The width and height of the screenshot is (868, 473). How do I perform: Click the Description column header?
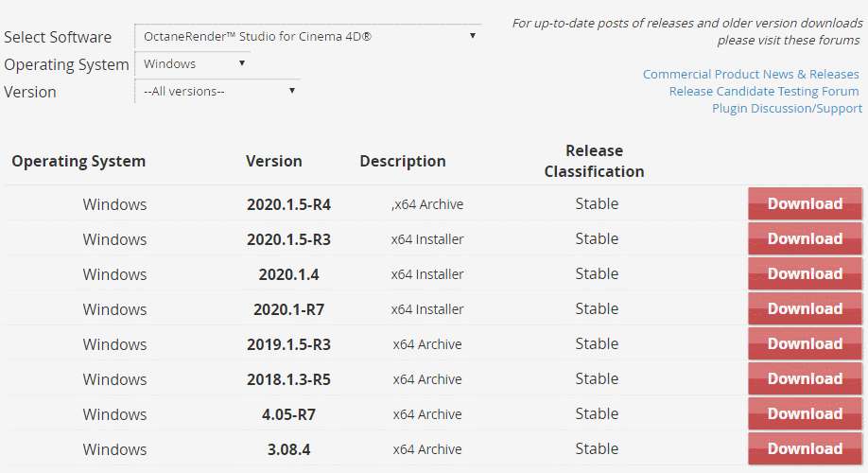(403, 162)
